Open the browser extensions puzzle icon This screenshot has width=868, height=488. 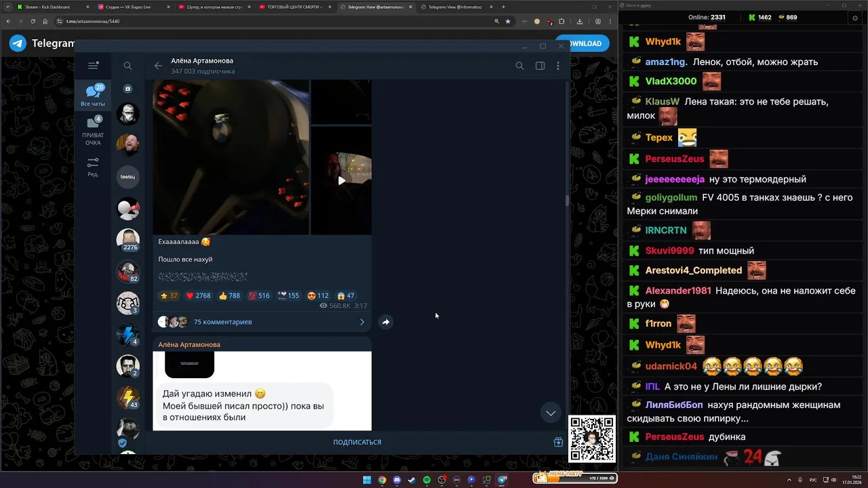[x=561, y=21]
